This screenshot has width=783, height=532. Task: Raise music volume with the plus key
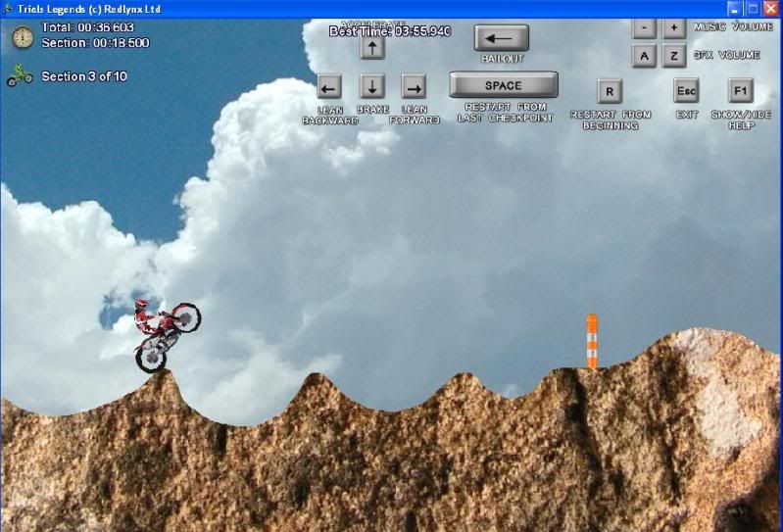pyautogui.click(x=674, y=28)
